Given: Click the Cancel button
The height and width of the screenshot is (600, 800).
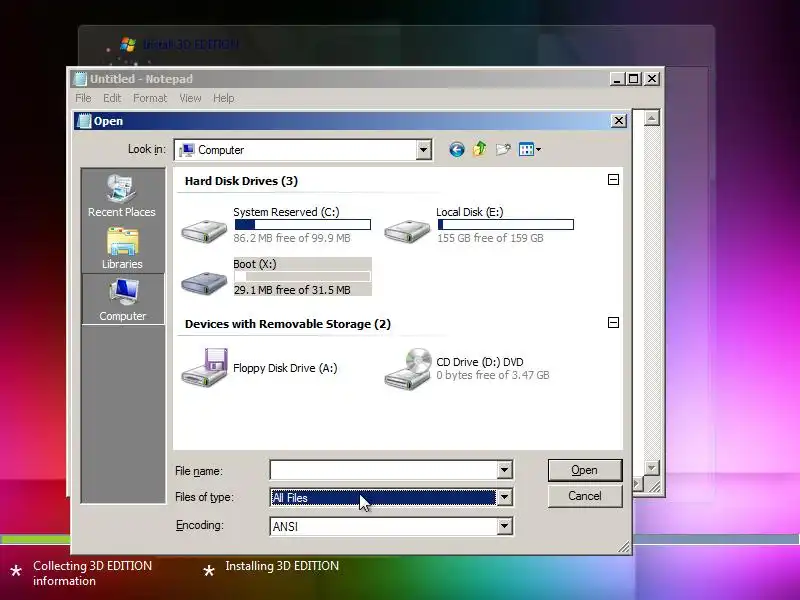Looking at the screenshot, I should click(585, 496).
